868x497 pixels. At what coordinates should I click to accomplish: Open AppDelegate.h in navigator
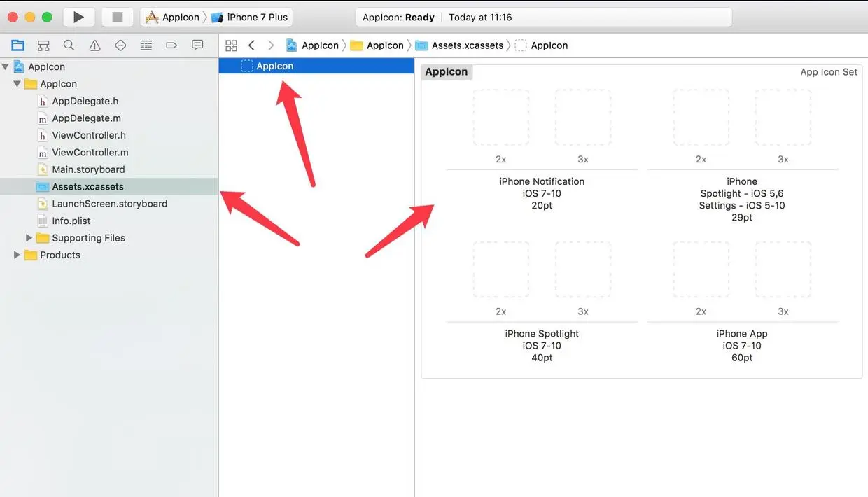pyautogui.click(x=85, y=101)
